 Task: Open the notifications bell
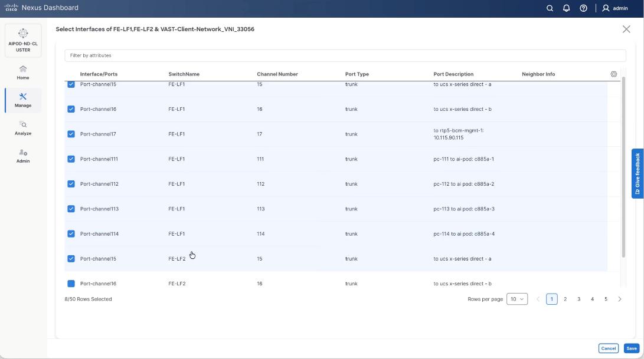(x=565, y=8)
